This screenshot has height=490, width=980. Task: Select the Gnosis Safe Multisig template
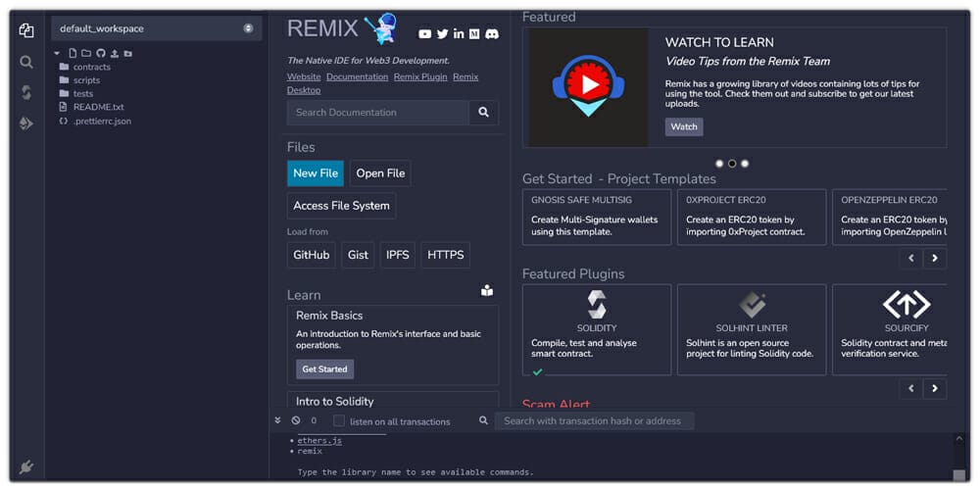[x=597, y=217]
